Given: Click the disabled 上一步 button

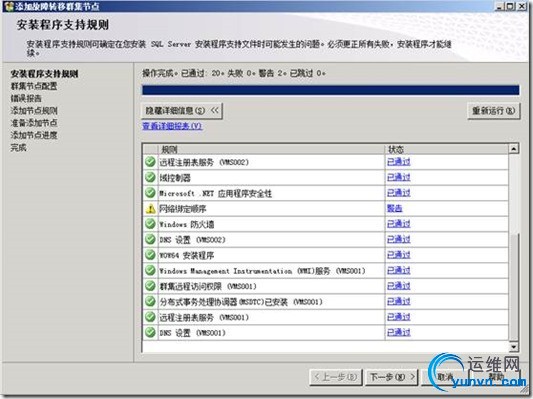Looking at the screenshot, I should [336, 377].
